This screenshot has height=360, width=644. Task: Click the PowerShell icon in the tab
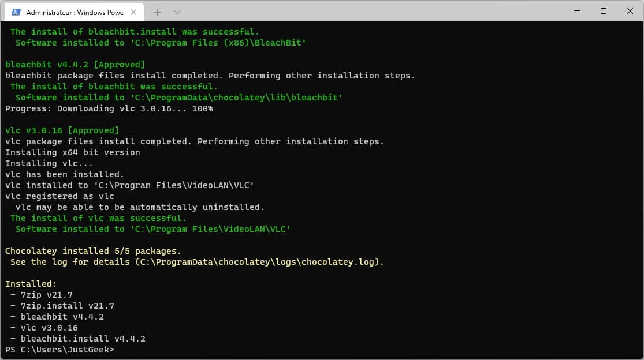point(16,12)
